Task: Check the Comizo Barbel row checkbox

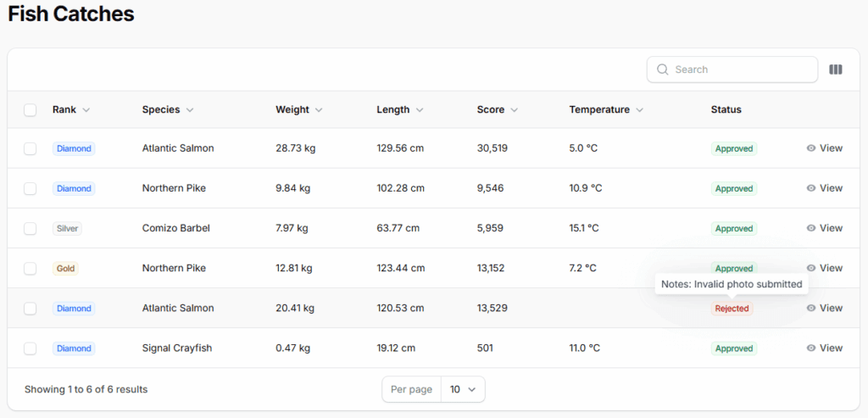Action: click(x=31, y=229)
